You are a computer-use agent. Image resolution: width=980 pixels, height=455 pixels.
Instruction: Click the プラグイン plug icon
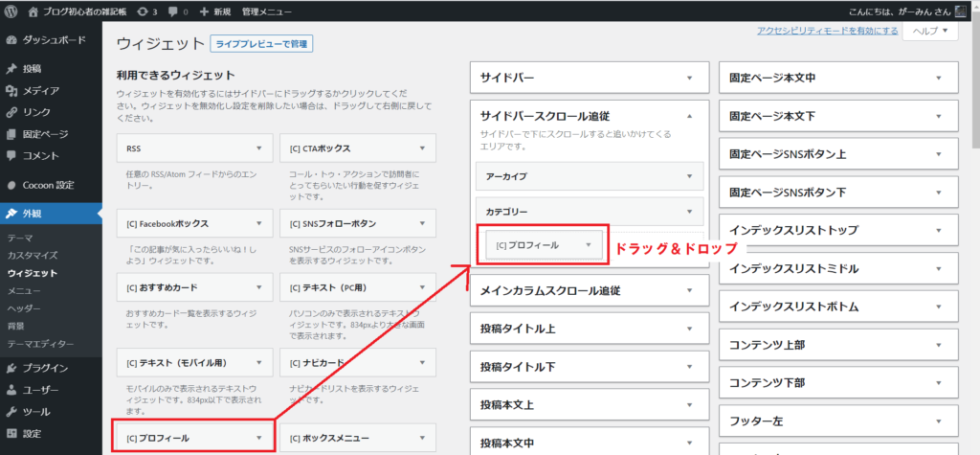pos(11,369)
